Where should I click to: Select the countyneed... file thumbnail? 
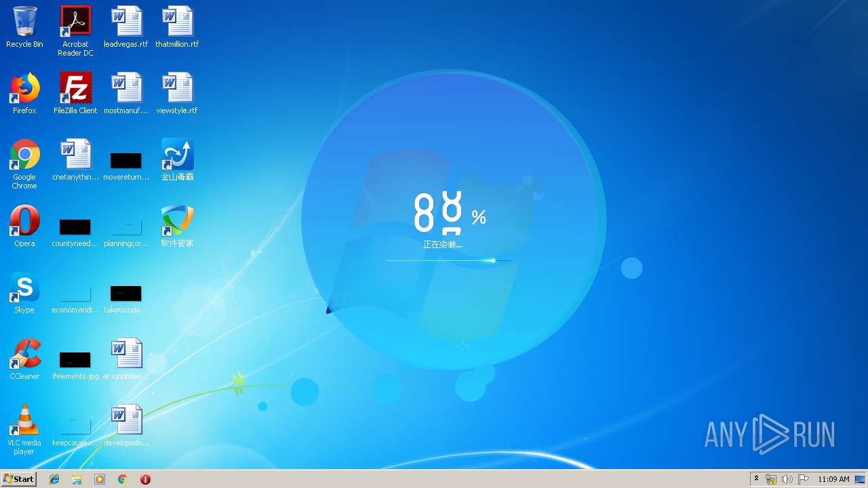point(75,232)
